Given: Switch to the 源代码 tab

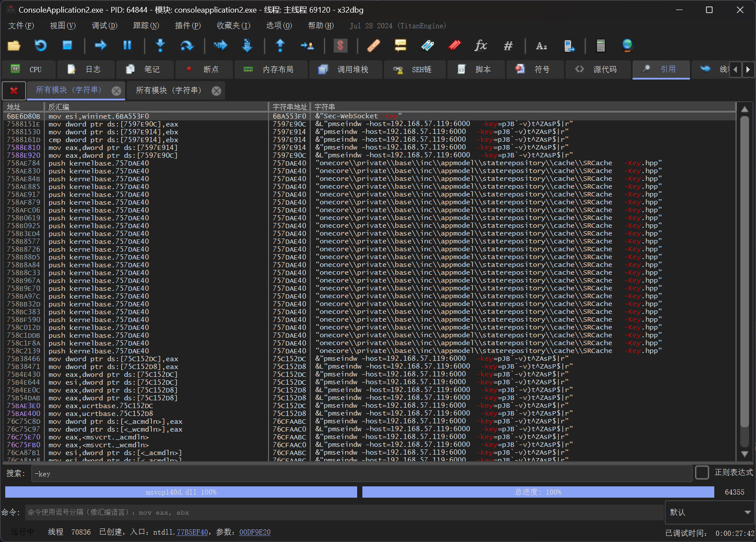Looking at the screenshot, I should click(598, 70).
